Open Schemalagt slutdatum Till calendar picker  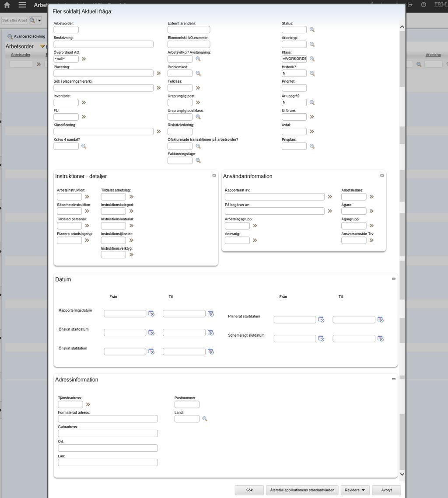pyautogui.click(x=381, y=338)
